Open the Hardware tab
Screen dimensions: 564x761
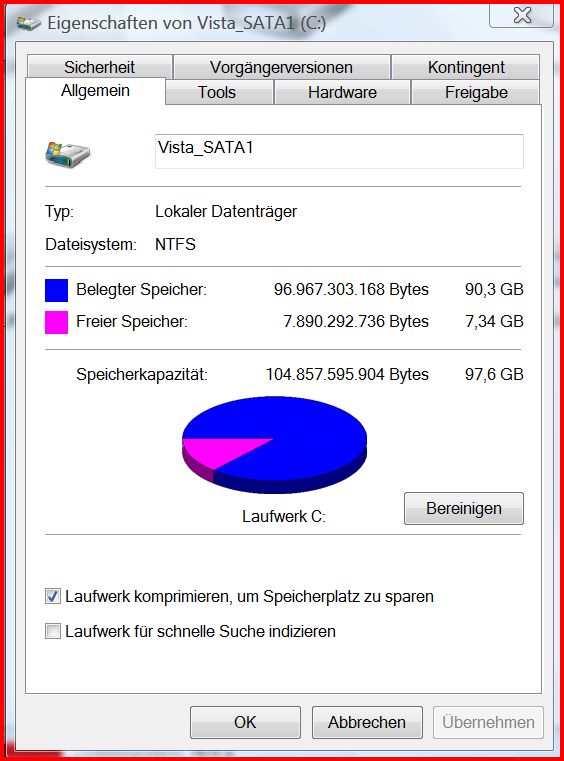tap(342, 92)
